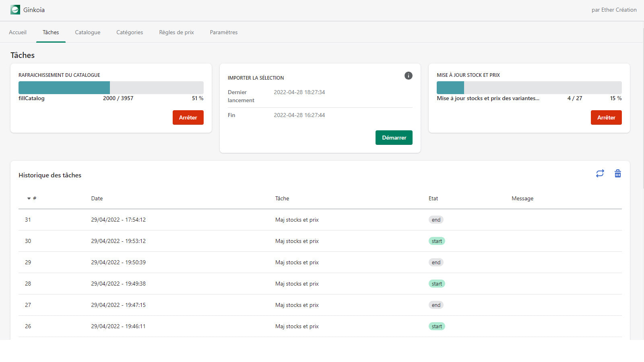Click date 29/04/2022 - 19:50:39
Image resolution: width=644 pixels, height=362 pixels.
118,262
